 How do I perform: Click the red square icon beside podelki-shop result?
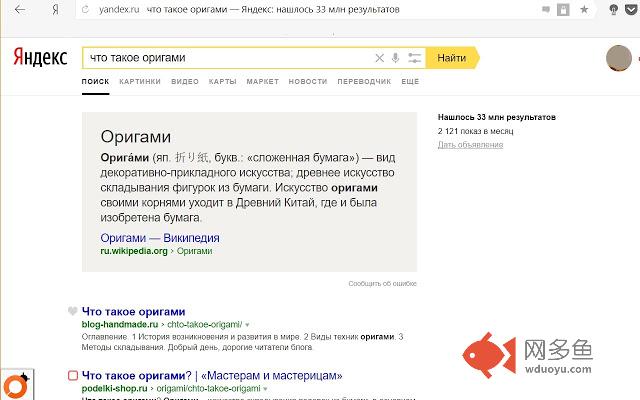73,375
